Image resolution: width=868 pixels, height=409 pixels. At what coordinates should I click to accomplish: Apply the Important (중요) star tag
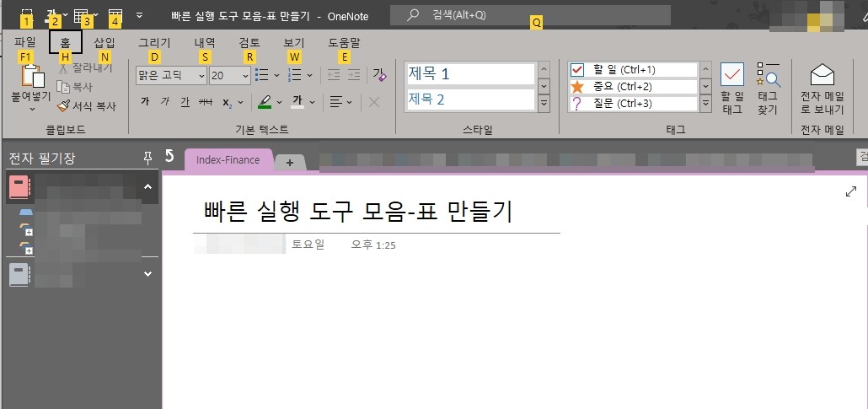(x=633, y=87)
